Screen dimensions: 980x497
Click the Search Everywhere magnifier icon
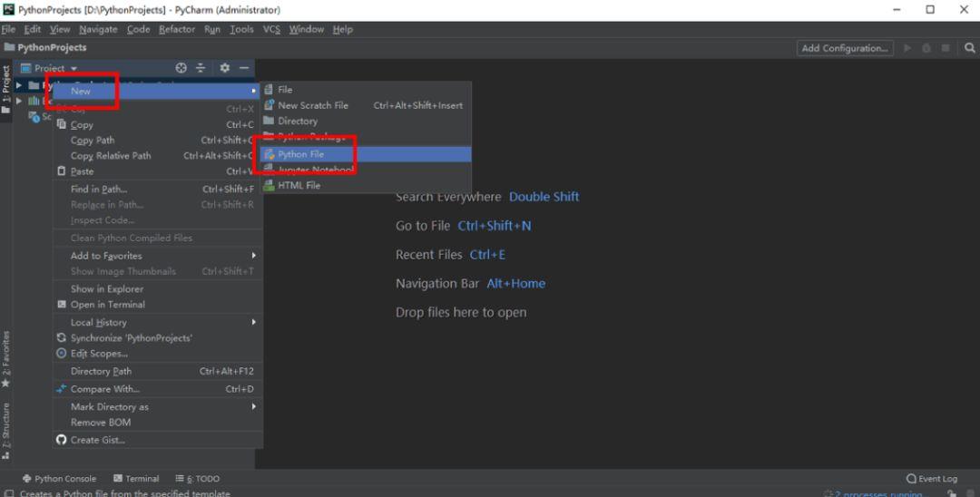coord(969,48)
